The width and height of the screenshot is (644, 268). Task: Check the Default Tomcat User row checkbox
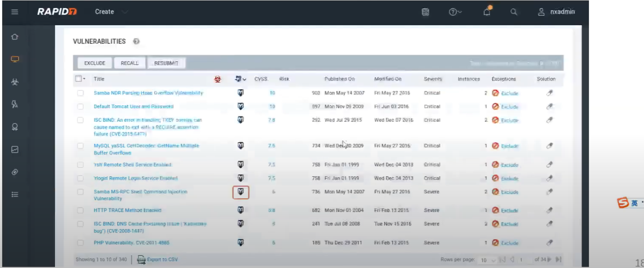point(80,106)
